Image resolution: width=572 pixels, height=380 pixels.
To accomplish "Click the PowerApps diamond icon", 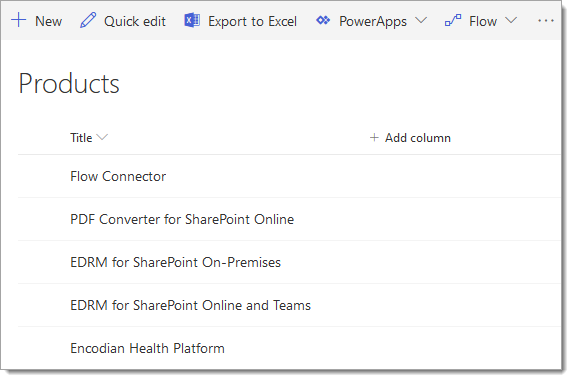I will [323, 20].
